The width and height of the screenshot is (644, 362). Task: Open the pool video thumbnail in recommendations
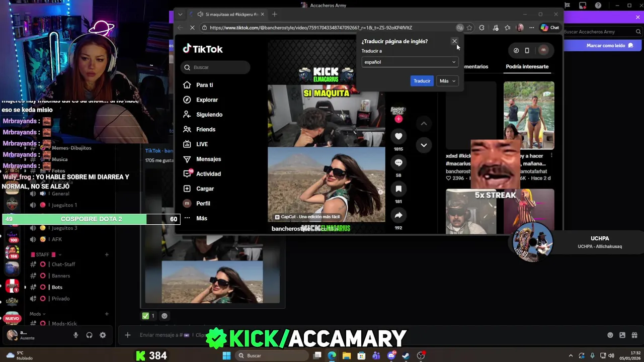[529, 115]
